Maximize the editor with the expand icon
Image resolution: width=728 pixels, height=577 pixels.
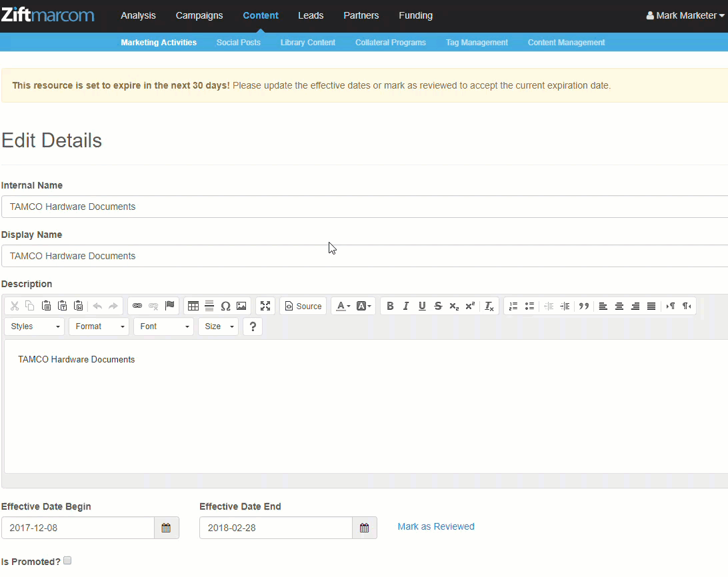tap(265, 306)
